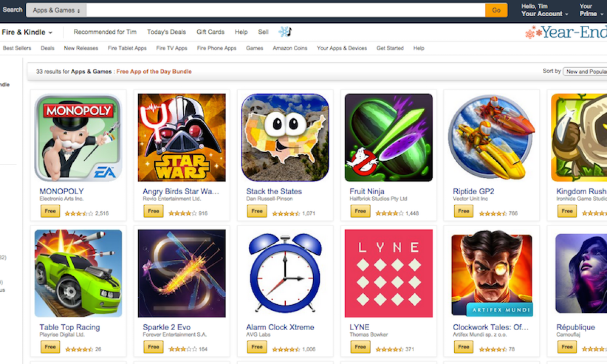Expand the Fire & Kindle menu
Screen dimensions: 607x364
27,32
